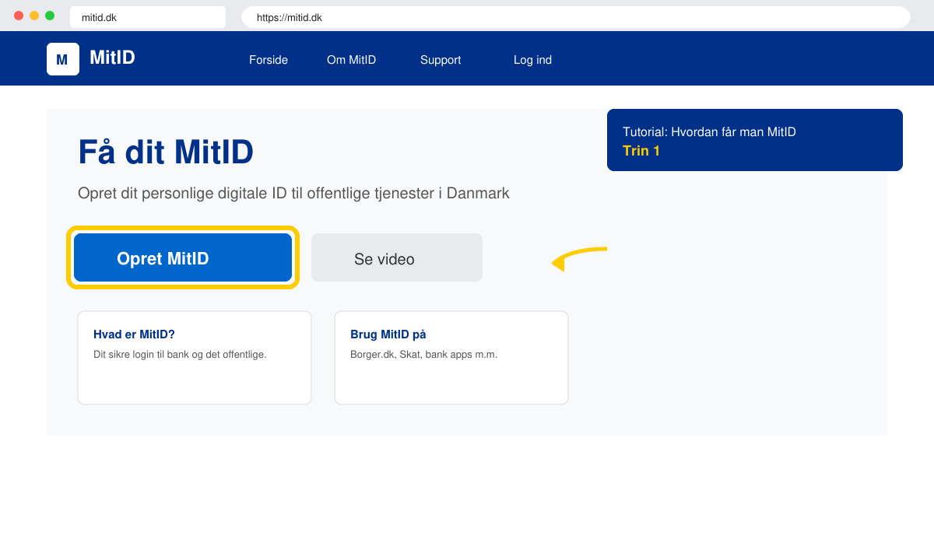Click the Få dit MitID heading
This screenshot has width=934, height=560.
[166, 152]
